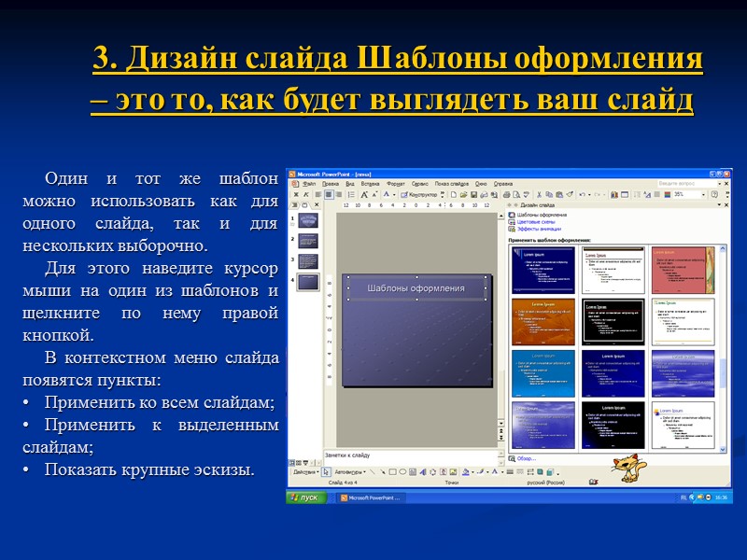The width and height of the screenshot is (747, 560).
Task: Expand the Автофигуры dropdown menu
Action: pos(350,472)
